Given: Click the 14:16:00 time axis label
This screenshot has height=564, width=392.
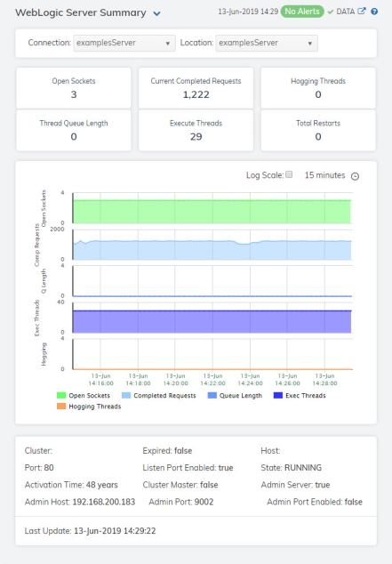Looking at the screenshot, I should coord(100,380).
